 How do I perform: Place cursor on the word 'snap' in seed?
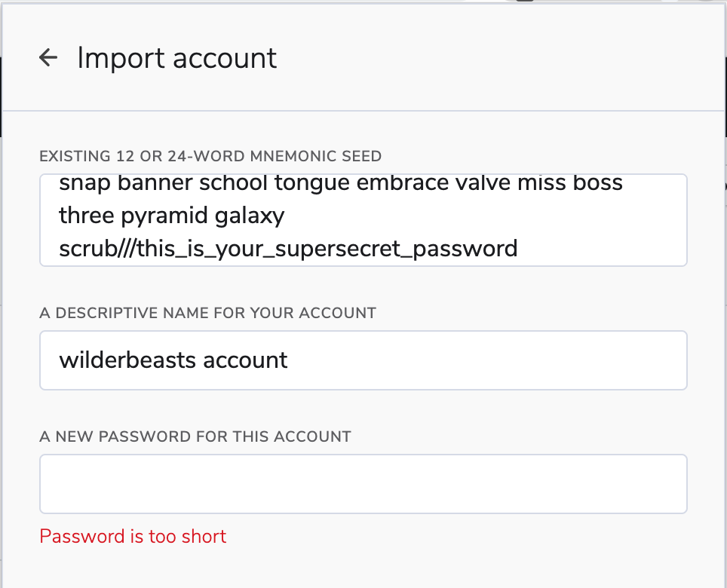[x=84, y=183]
